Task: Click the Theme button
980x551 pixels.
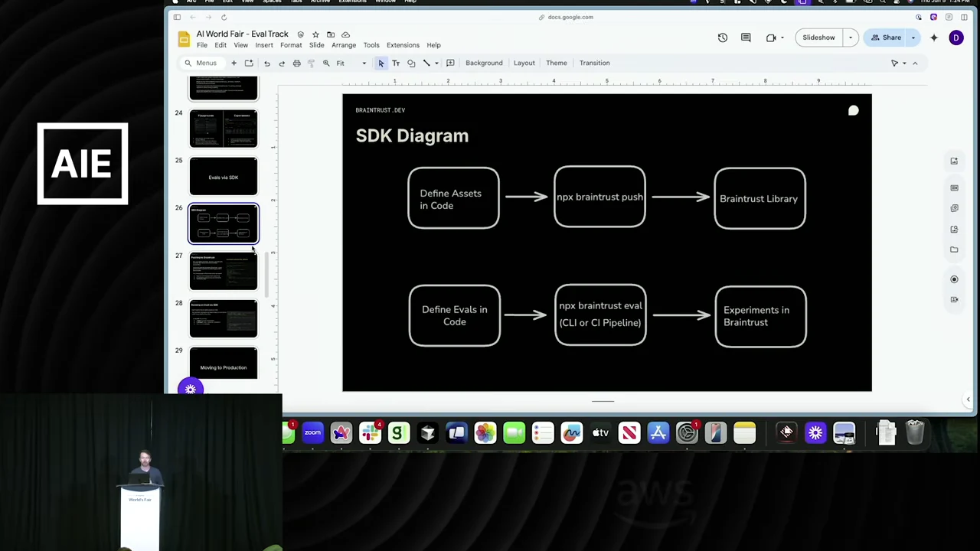Action: click(x=557, y=63)
